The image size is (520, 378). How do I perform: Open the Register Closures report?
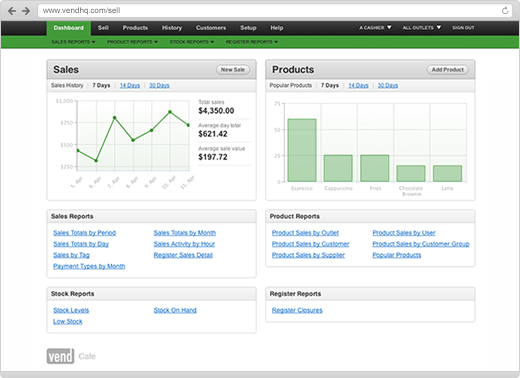coord(297,310)
